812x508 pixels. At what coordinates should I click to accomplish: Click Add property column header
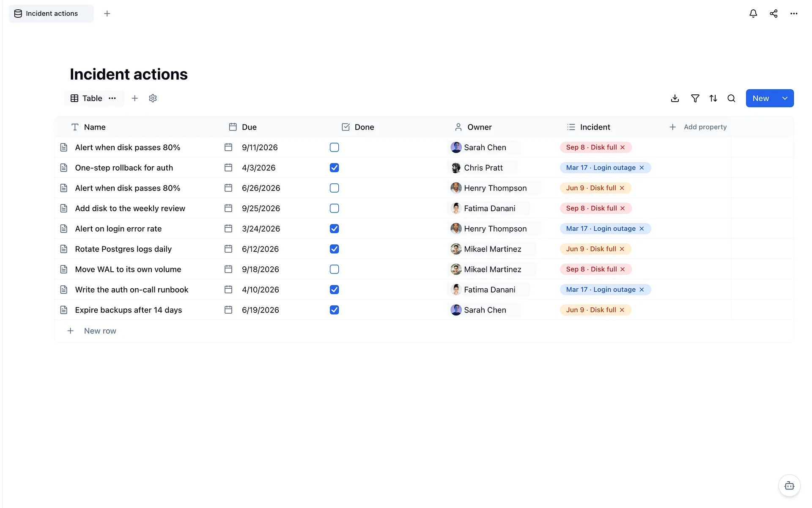point(698,127)
